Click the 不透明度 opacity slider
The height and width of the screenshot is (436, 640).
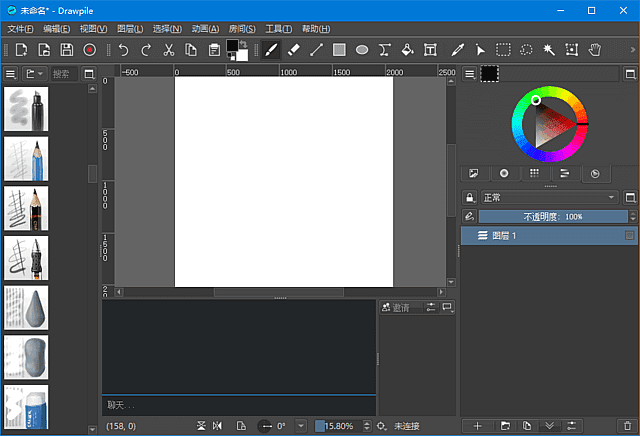coord(552,216)
